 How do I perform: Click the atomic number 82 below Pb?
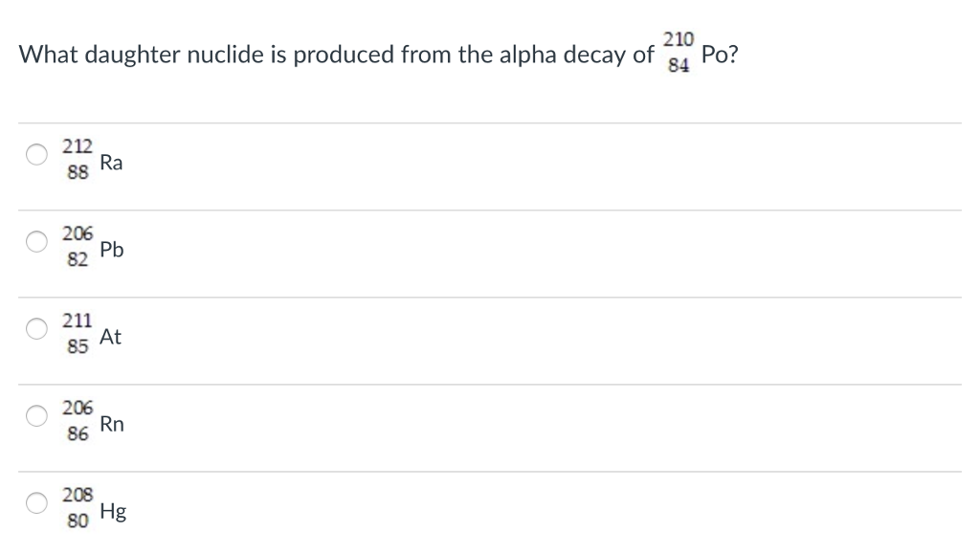[x=78, y=258]
